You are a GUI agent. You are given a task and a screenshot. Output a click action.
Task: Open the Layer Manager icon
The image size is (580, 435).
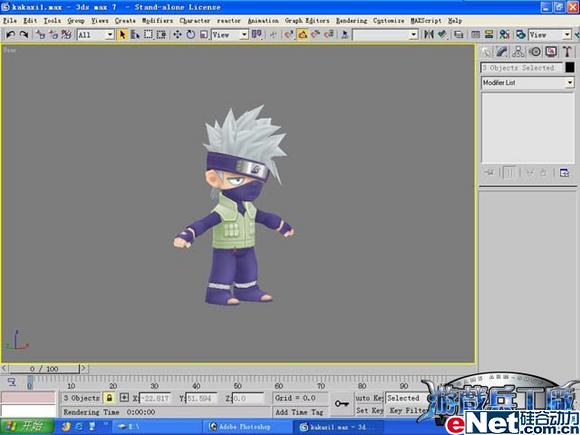[x=459, y=35]
